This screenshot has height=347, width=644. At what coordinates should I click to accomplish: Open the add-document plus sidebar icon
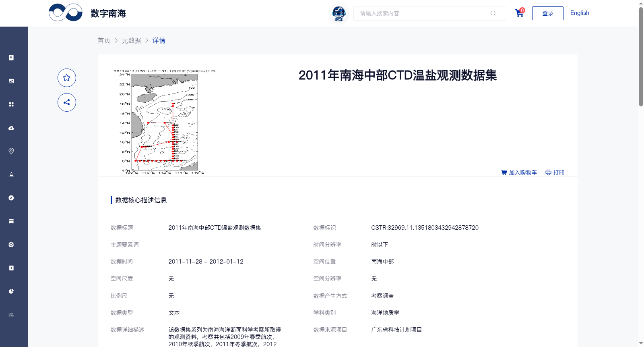(x=11, y=268)
